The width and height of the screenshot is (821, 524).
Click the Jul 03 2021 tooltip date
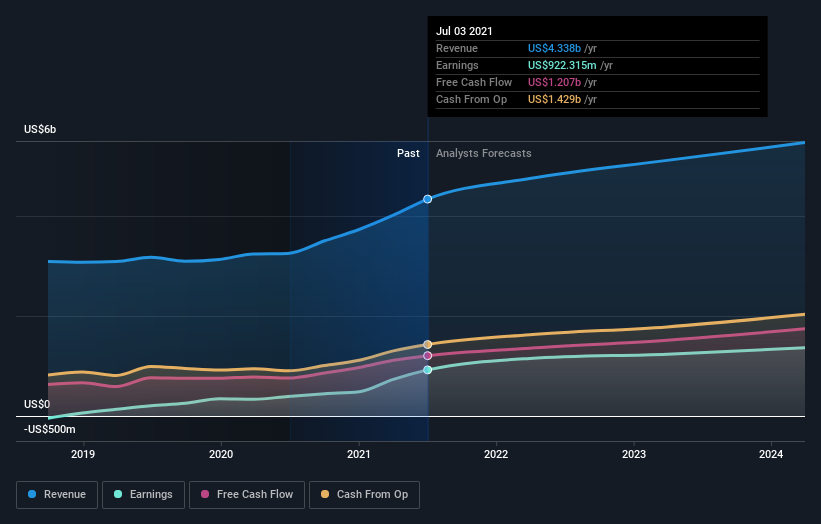[464, 31]
